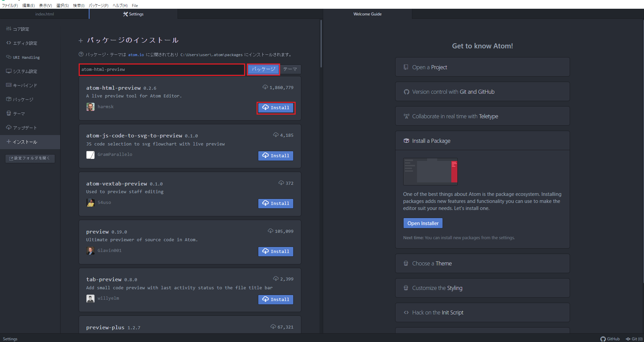This screenshot has width=644, height=342.
Task: Open the ヘルプ(H) menu
Action: click(120, 5)
